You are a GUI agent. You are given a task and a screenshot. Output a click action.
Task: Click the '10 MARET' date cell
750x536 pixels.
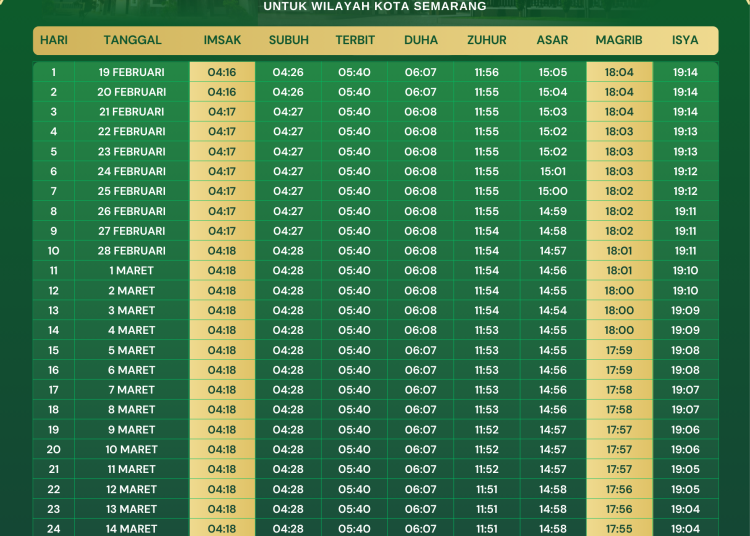(x=132, y=450)
